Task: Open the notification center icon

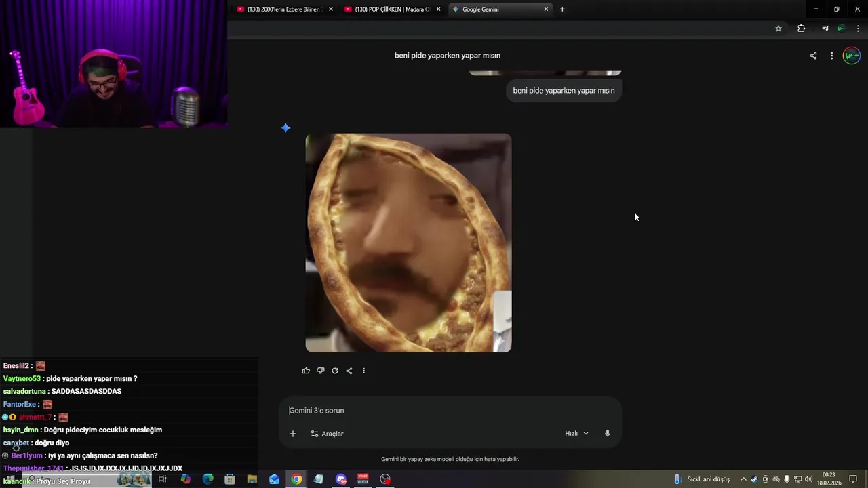Action: coord(853,479)
